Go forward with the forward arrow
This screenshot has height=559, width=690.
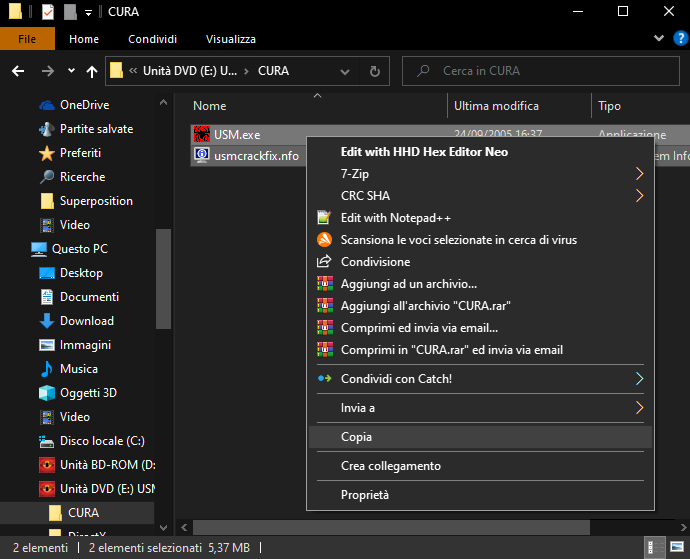click(48, 71)
